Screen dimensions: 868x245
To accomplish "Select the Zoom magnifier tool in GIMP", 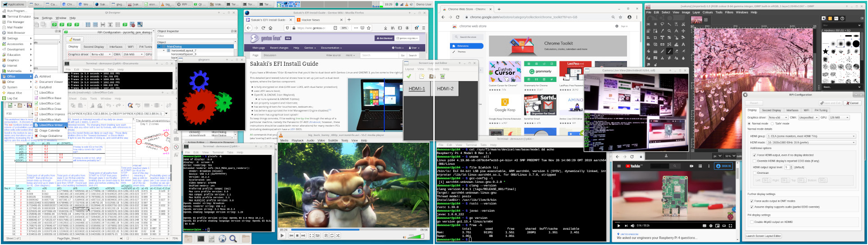I will click(669, 31).
